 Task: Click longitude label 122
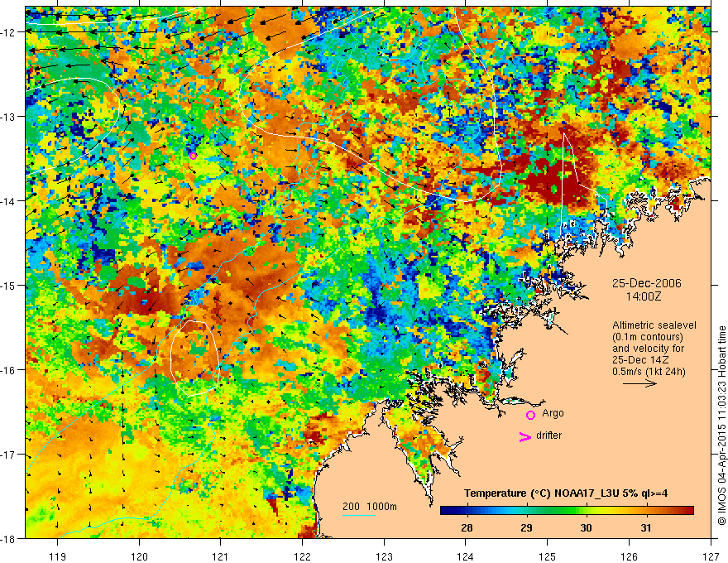click(x=302, y=556)
